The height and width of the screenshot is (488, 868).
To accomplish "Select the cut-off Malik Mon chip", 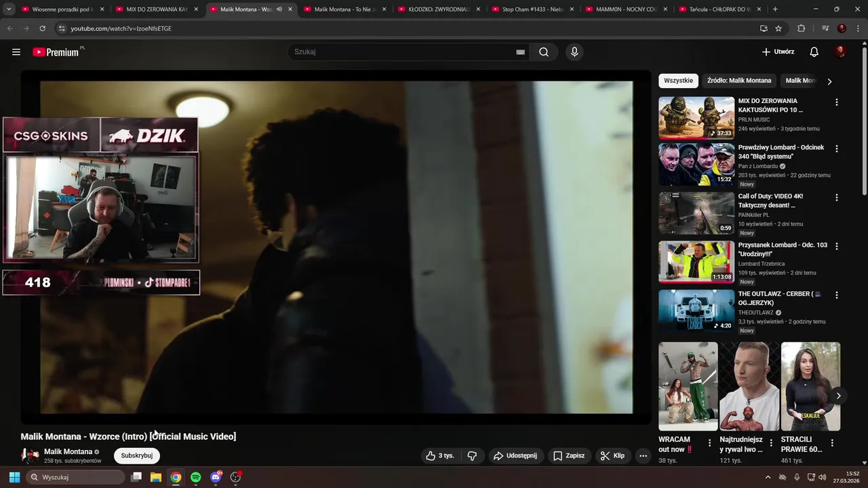I will (x=800, y=81).
